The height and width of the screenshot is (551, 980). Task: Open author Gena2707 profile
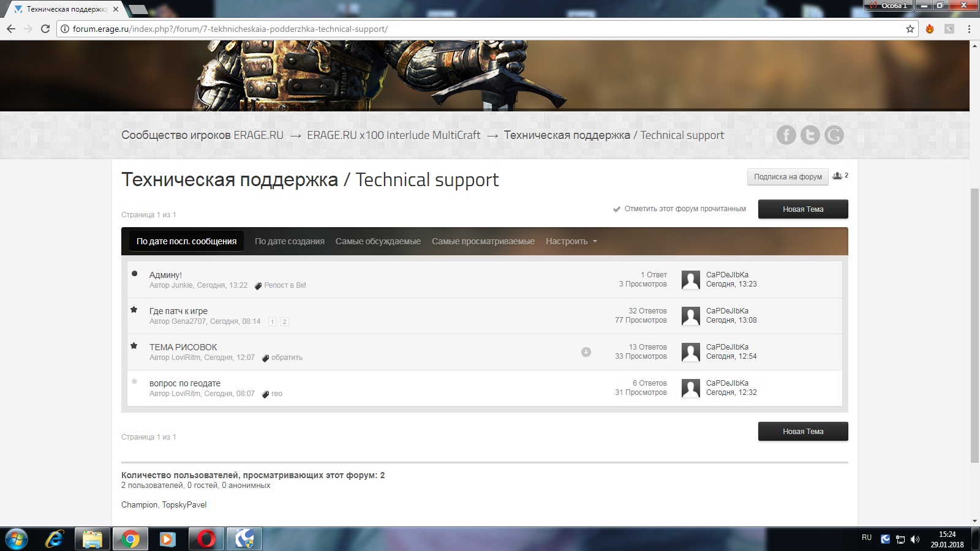tap(189, 321)
